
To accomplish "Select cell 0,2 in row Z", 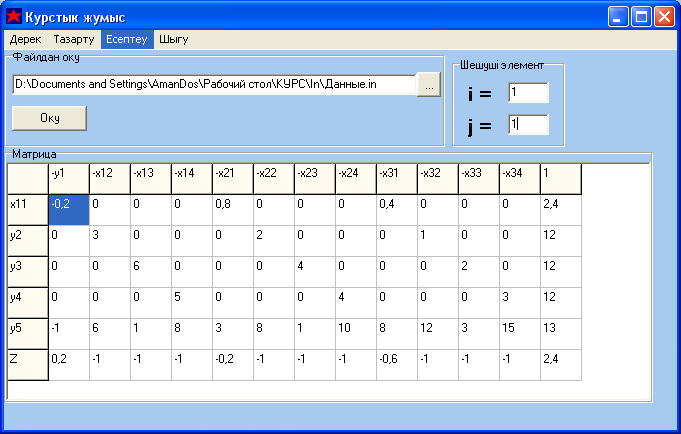I will [69, 365].
